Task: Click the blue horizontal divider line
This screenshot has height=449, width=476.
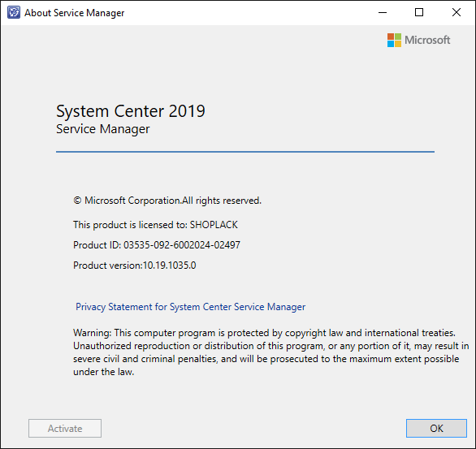Action: pyautogui.click(x=245, y=152)
